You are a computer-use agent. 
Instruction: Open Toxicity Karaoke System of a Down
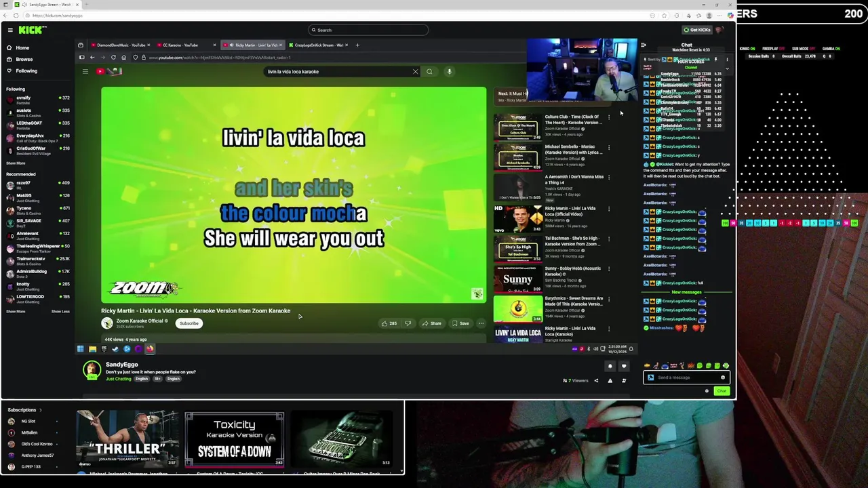click(235, 439)
